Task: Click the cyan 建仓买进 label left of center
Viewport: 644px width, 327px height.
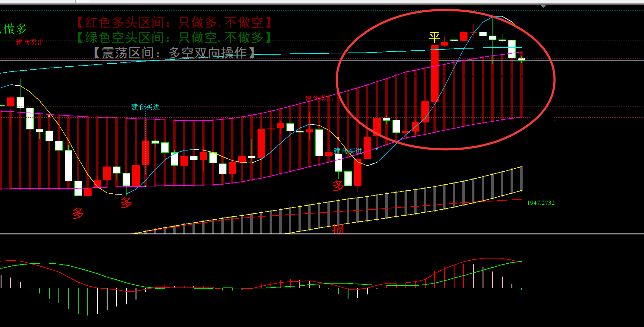Action: pos(145,107)
